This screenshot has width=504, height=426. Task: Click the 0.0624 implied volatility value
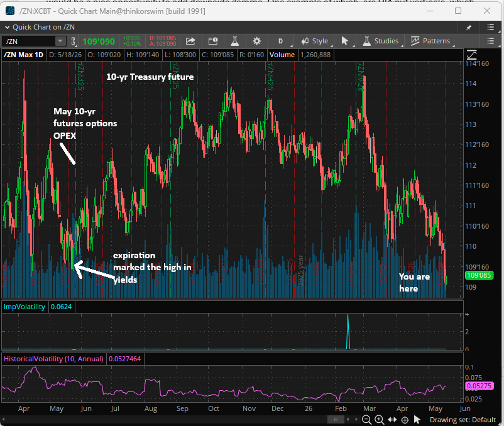[61, 307]
